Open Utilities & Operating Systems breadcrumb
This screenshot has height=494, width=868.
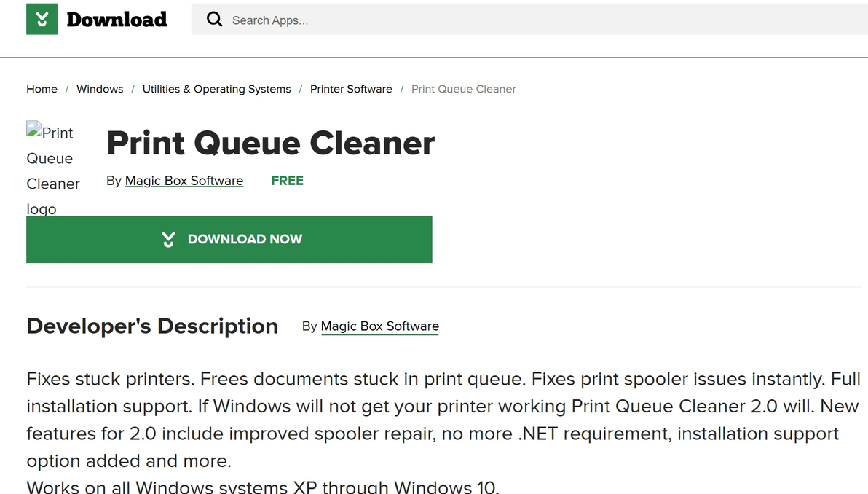tap(216, 89)
